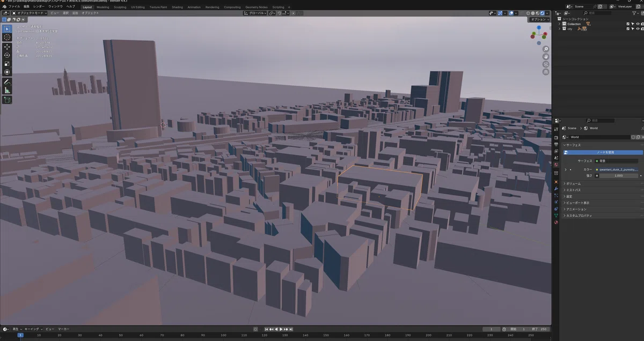Select the Select Box tool in the toolbar

[7, 29]
